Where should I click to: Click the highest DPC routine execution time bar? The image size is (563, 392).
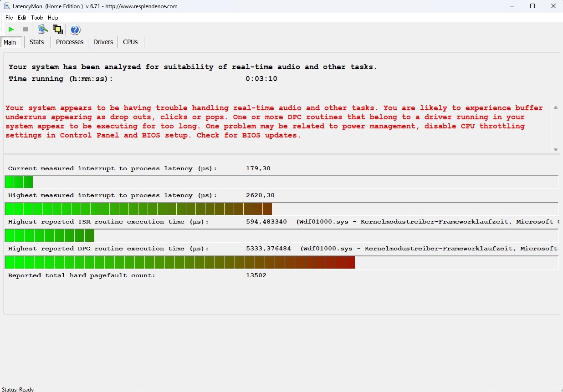179,263
